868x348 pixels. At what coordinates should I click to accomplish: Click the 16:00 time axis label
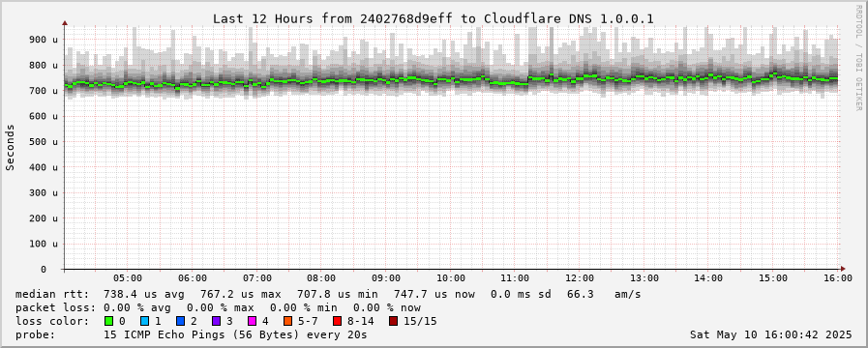pos(838,278)
